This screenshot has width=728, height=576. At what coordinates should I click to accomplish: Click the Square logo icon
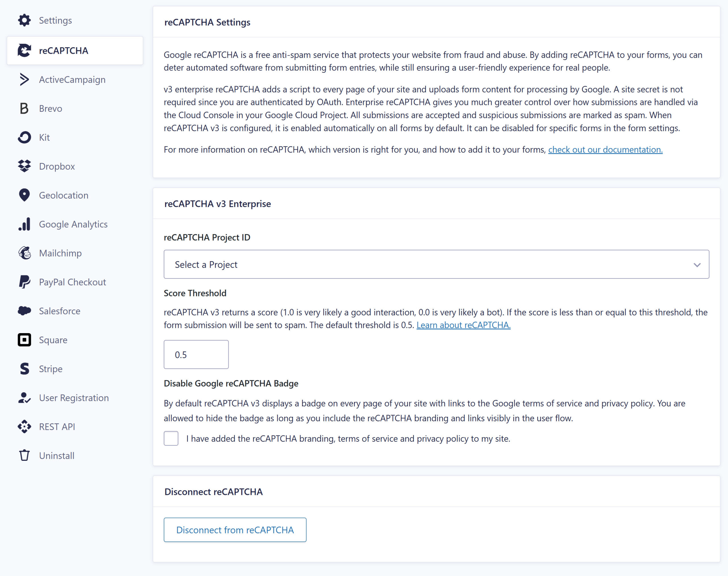point(24,340)
